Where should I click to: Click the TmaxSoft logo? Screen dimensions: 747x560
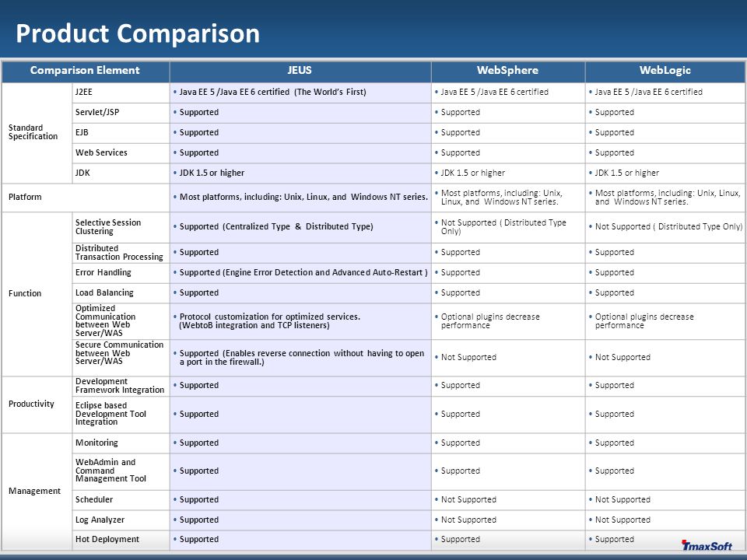[707, 545]
